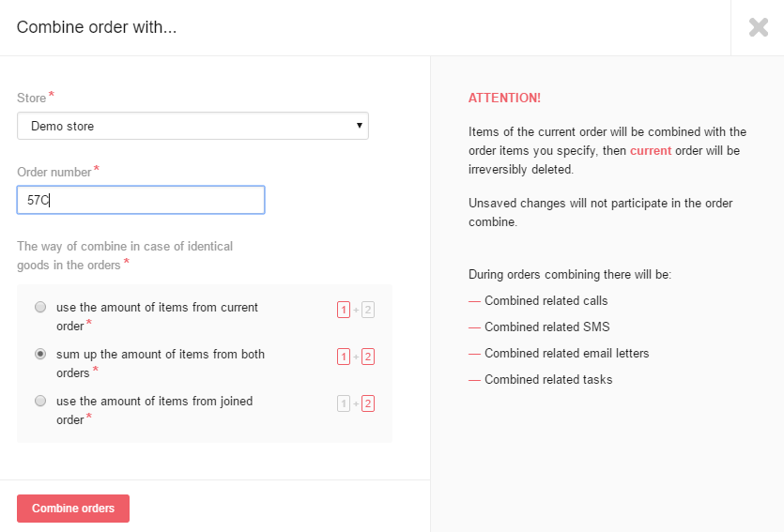Click red 2 icon in joined order row

(x=368, y=403)
